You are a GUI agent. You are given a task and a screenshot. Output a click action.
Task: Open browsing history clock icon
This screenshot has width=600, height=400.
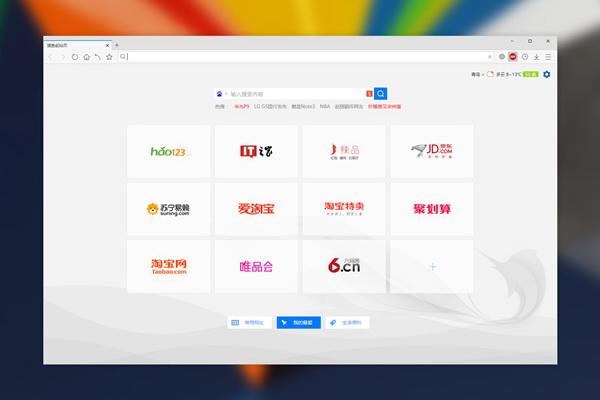click(525, 57)
